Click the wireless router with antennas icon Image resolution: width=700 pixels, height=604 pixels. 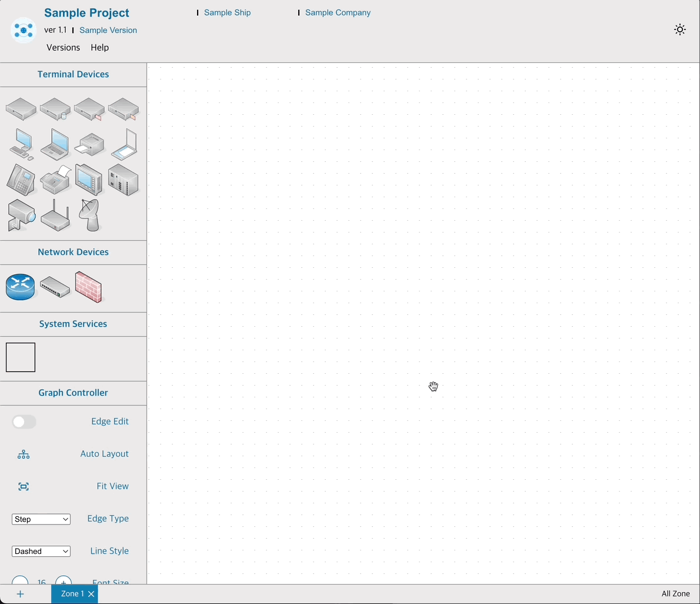click(x=55, y=215)
